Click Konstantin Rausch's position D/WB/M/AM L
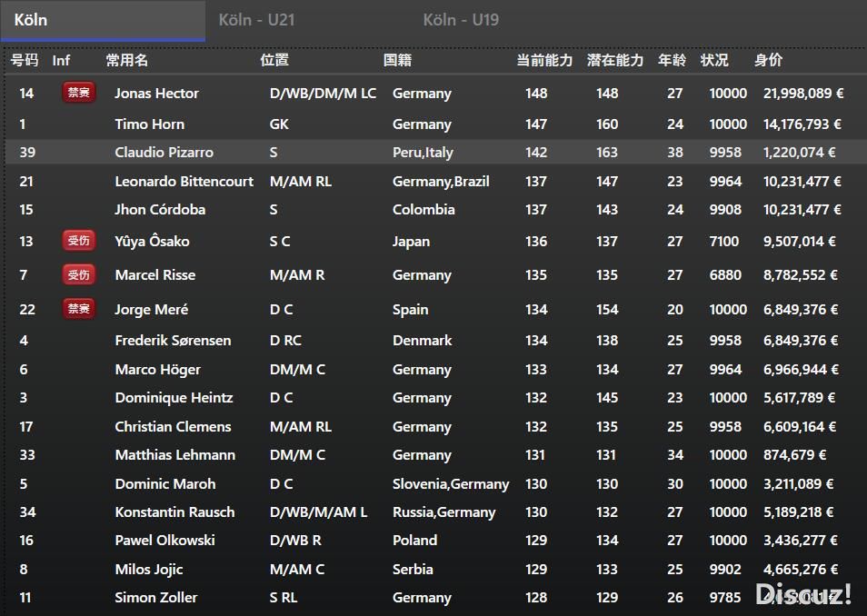 tap(318, 512)
